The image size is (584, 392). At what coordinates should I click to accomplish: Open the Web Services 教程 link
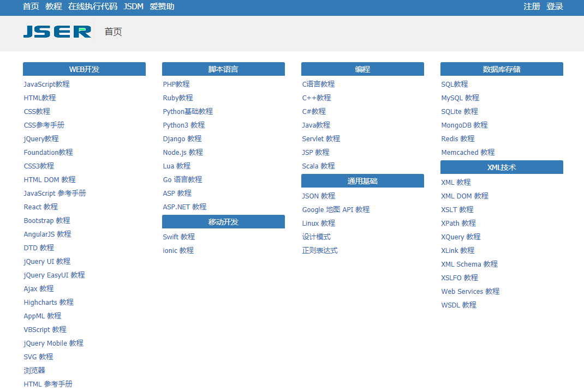[470, 291]
